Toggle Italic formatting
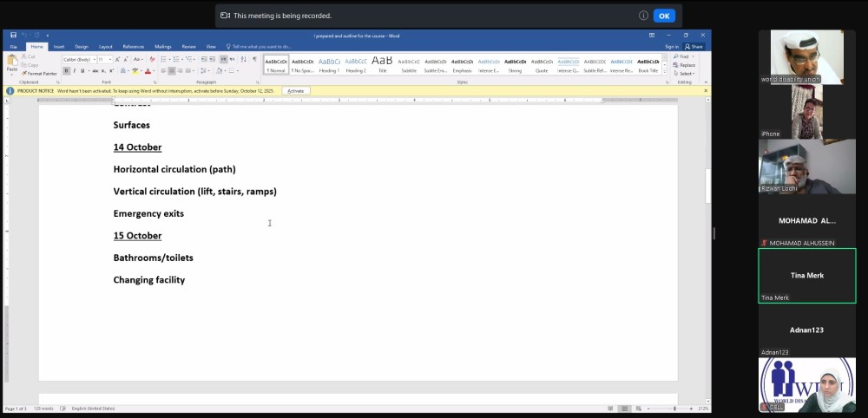 click(x=75, y=71)
